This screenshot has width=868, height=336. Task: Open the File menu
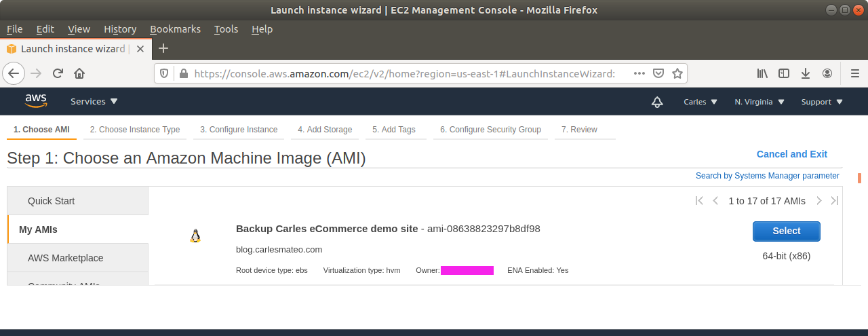[x=15, y=29]
